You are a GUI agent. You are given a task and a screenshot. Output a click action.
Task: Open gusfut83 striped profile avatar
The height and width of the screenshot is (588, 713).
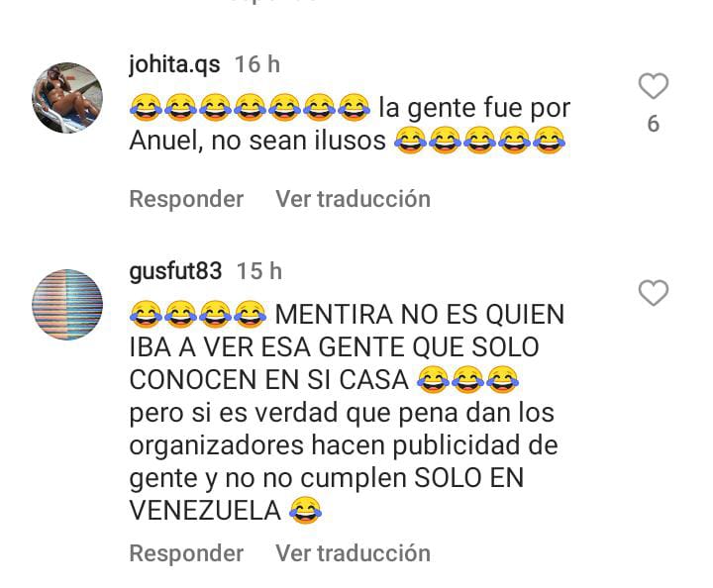(x=67, y=305)
